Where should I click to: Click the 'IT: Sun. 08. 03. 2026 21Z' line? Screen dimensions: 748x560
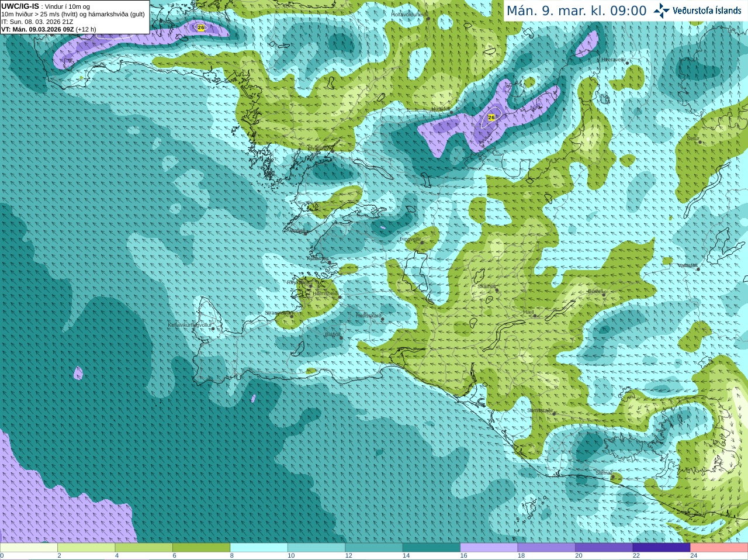(x=37, y=22)
